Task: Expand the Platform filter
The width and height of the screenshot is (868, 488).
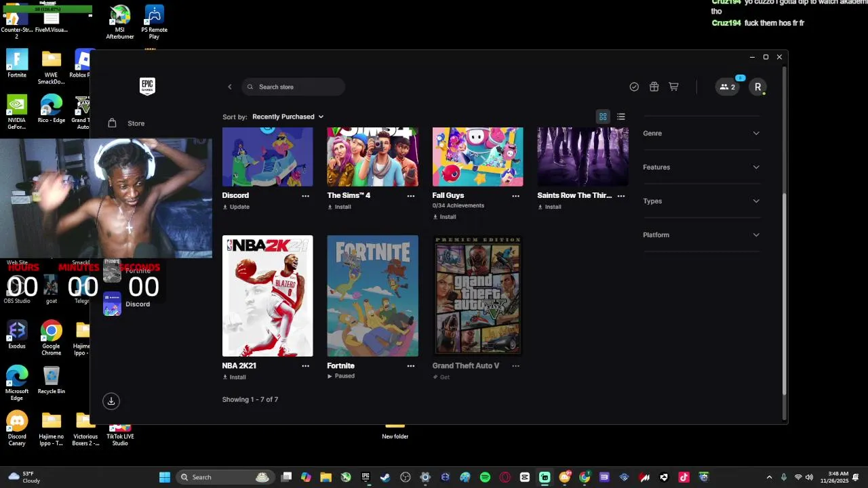Action: click(x=701, y=235)
